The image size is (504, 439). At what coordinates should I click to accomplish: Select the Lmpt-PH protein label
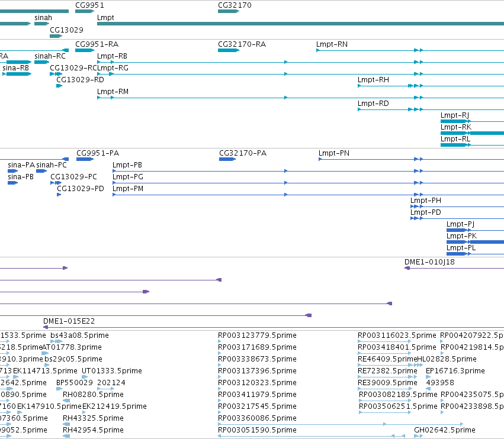[x=426, y=201]
